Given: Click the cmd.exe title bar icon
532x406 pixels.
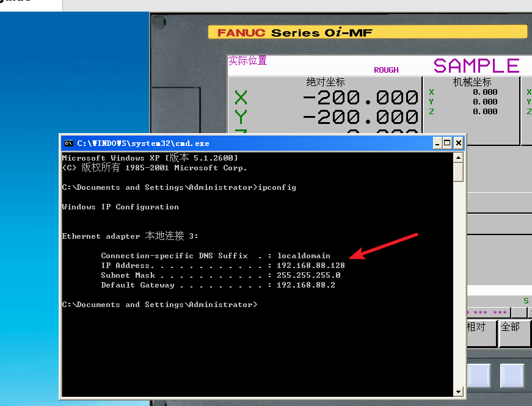Looking at the screenshot, I should click(69, 143).
